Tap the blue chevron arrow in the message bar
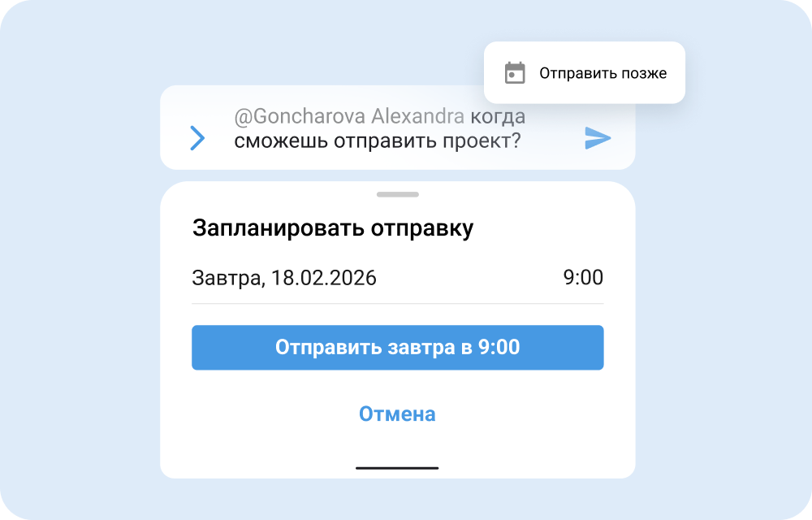 click(196, 138)
